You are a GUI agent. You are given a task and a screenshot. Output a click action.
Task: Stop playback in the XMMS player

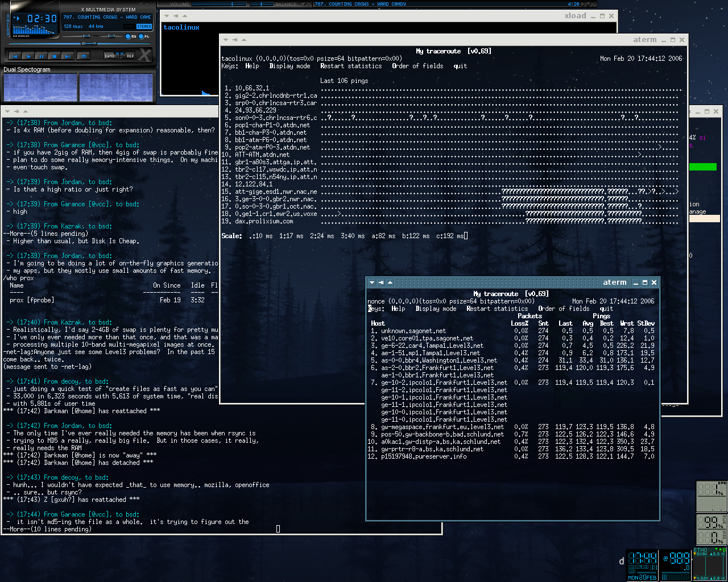pyautogui.click(x=55, y=56)
